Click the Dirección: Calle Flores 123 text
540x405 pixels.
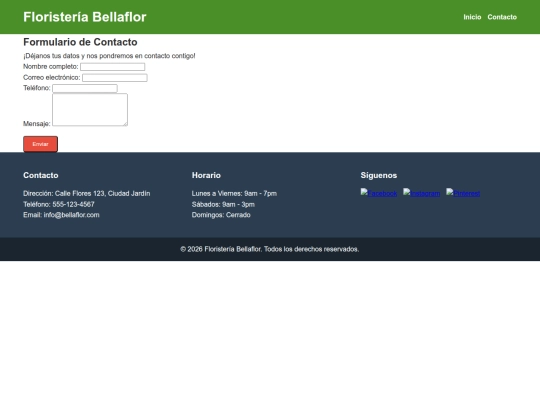(87, 194)
